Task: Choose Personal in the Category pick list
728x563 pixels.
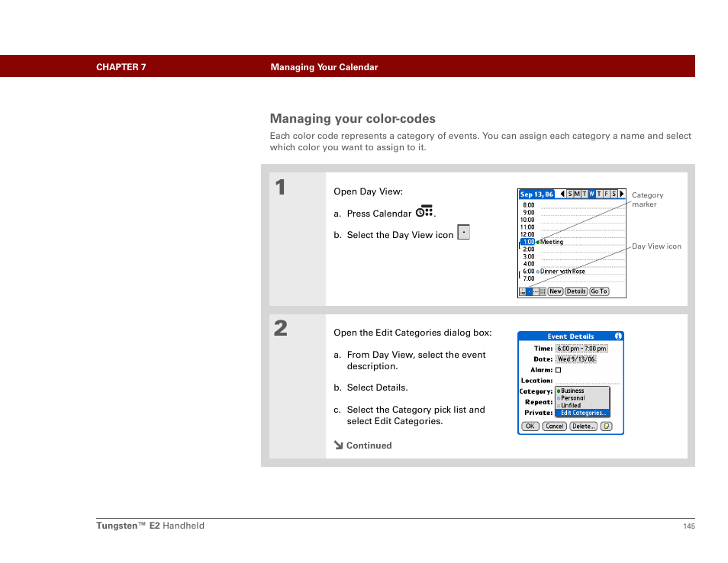Action: [x=582, y=398]
